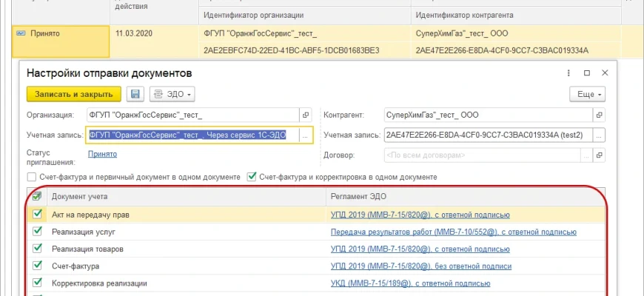Open Передача результатов работ regulation link
This screenshot has height=296, width=644.
click(x=453, y=232)
